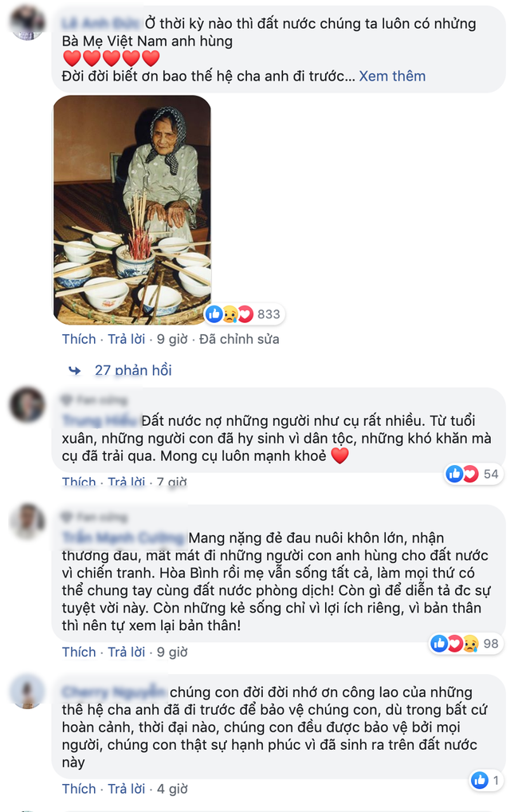Open second commenter's blurred avatar
Screen dimensions: 518x812
(x=27, y=404)
